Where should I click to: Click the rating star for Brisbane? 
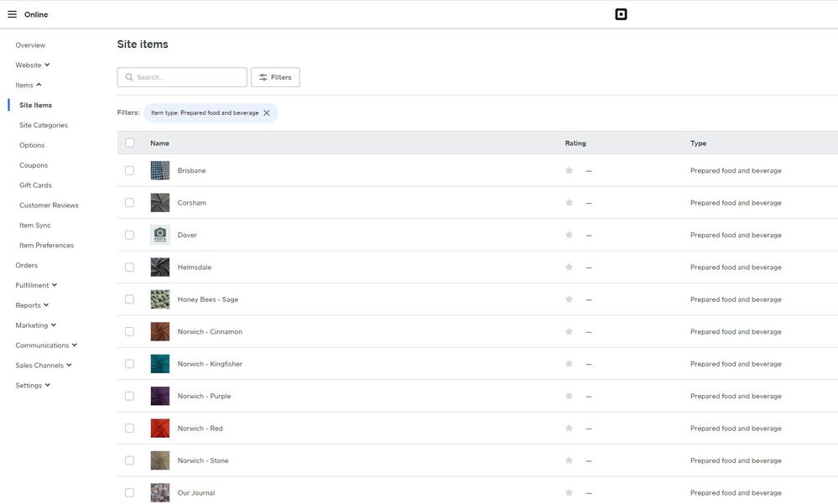569,170
